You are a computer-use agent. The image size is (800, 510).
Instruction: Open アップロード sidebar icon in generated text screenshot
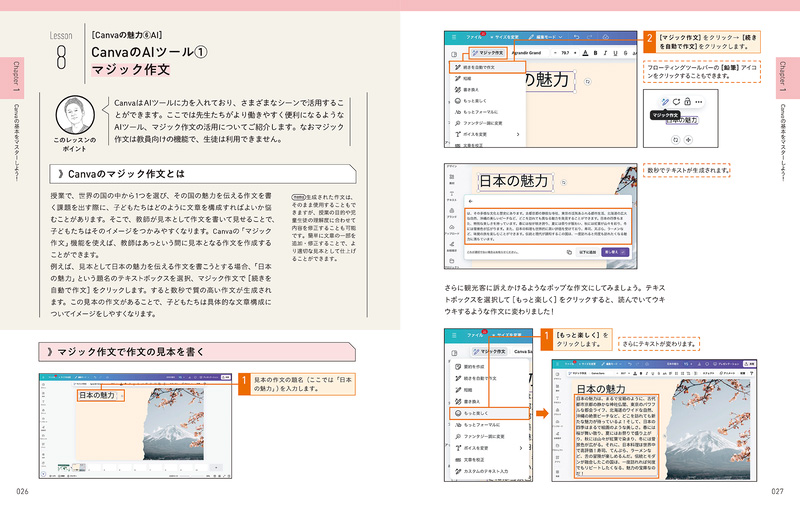pos(452,230)
